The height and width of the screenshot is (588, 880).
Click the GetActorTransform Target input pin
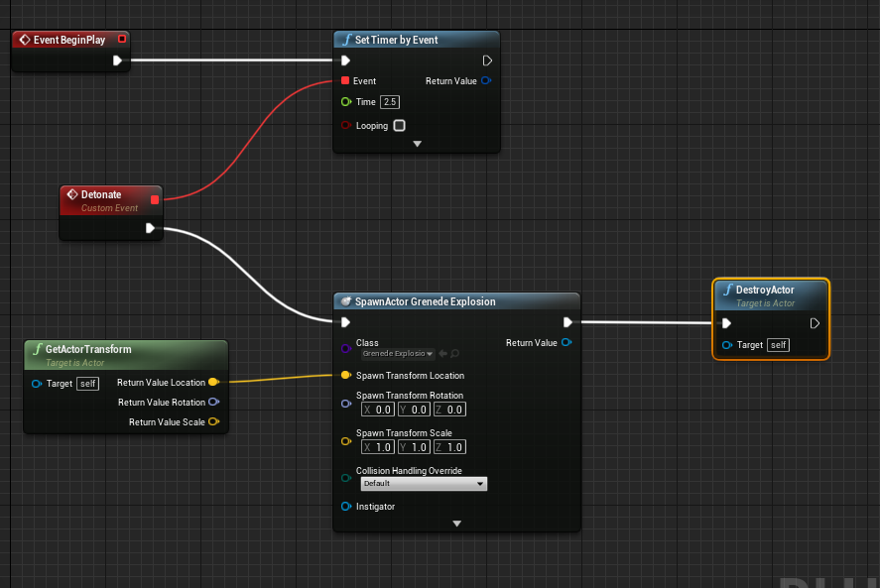point(37,384)
